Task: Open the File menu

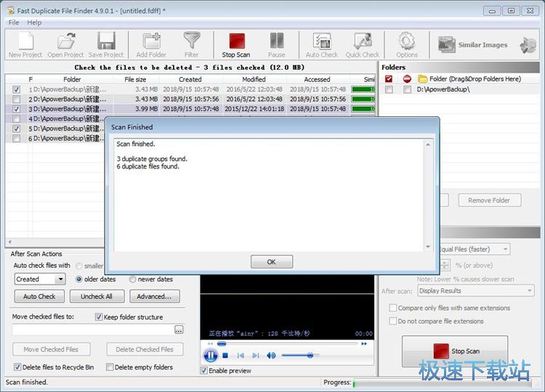Action: 14,23
